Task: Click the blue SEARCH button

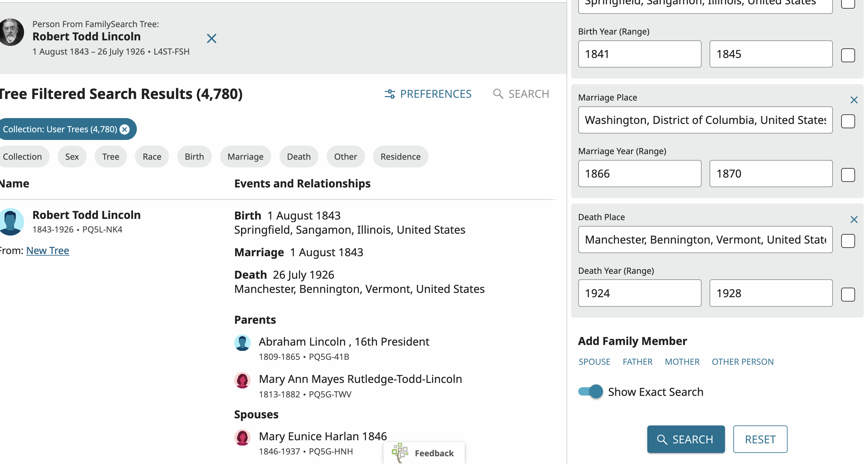Action: tap(686, 439)
